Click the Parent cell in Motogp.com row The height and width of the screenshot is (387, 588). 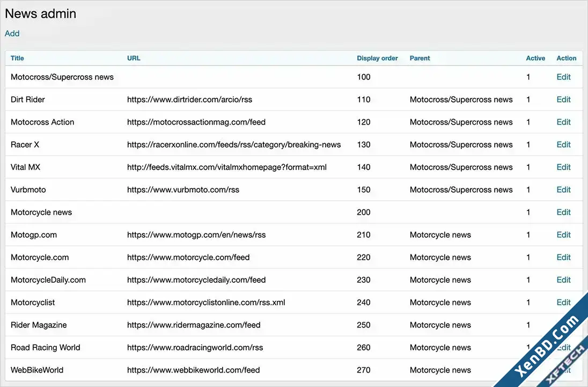pos(440,235)
